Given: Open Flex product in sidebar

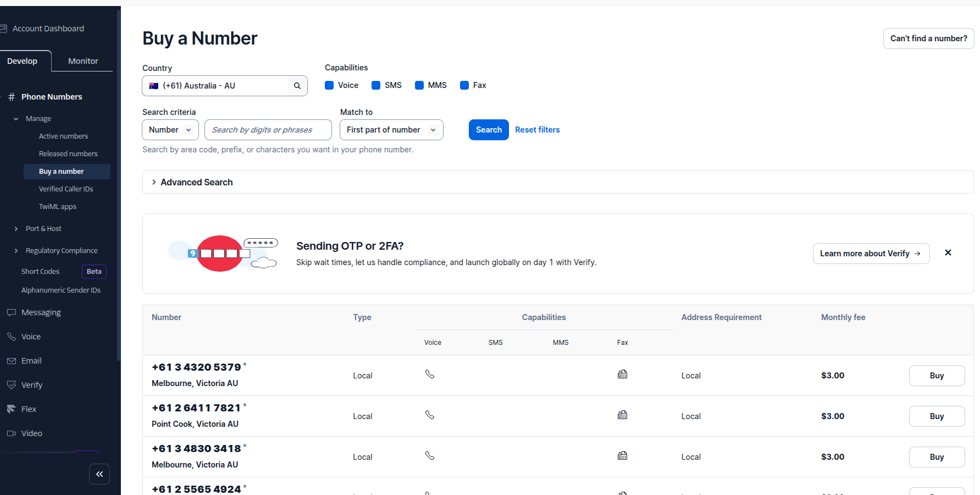Looking at the screenshot, I should coord(29,409).
